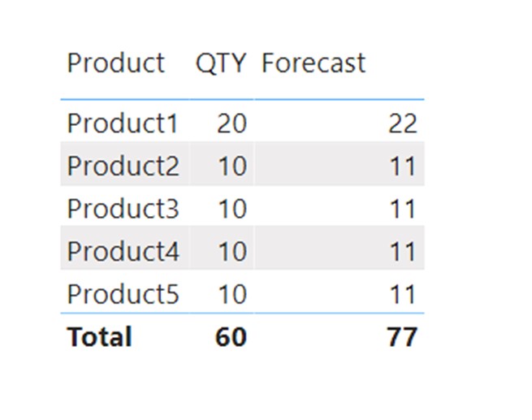Click the Product column header
The image size is (532, 420).
pyautogui.click(x=116, y=63)
